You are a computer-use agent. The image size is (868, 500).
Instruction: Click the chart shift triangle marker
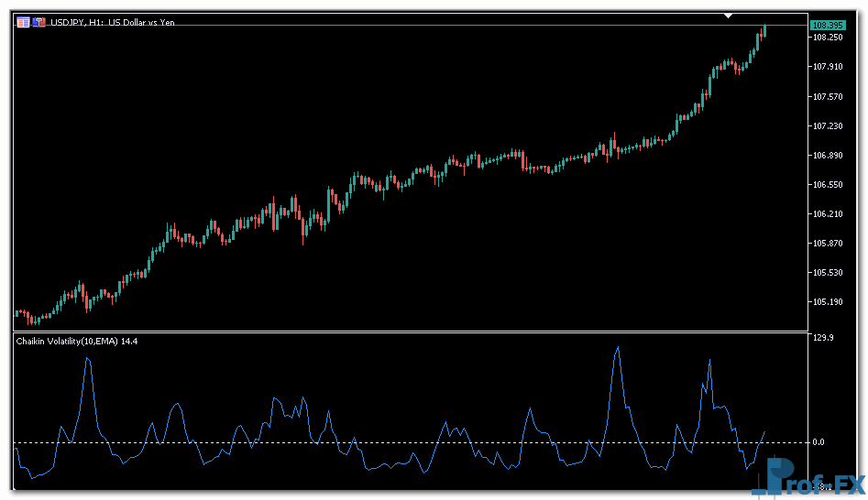click(x=728, y=15)
